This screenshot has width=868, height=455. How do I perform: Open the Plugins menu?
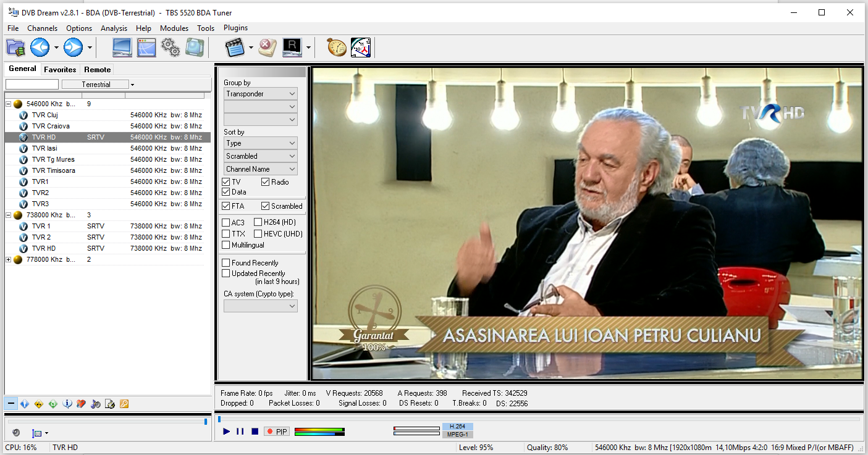click(235, 28)
